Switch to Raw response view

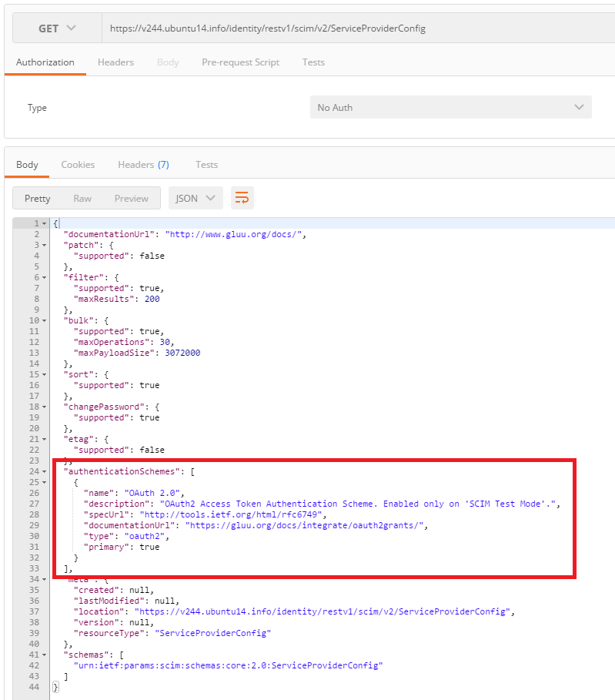coord(82,198)
